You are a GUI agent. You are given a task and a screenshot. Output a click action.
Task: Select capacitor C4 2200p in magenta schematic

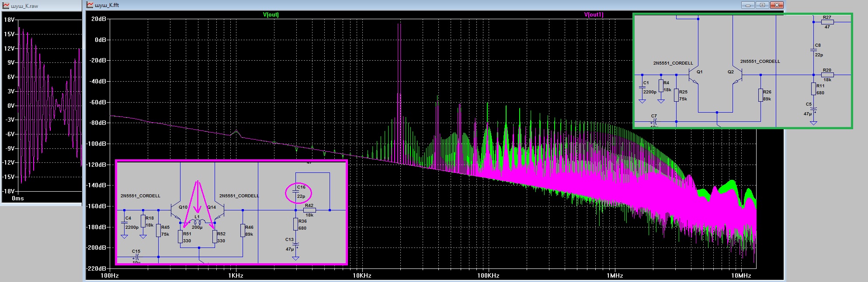pos(124,223)
